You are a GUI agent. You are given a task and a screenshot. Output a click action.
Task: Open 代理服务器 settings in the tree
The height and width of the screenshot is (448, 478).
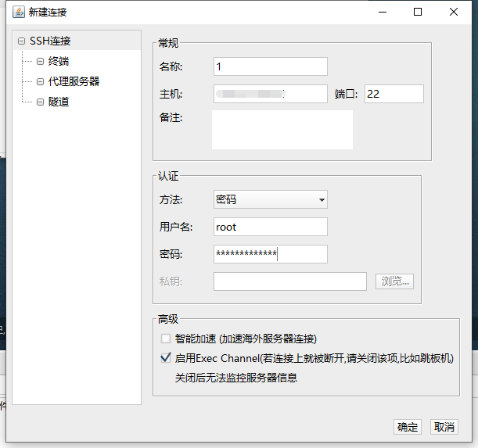74,81
